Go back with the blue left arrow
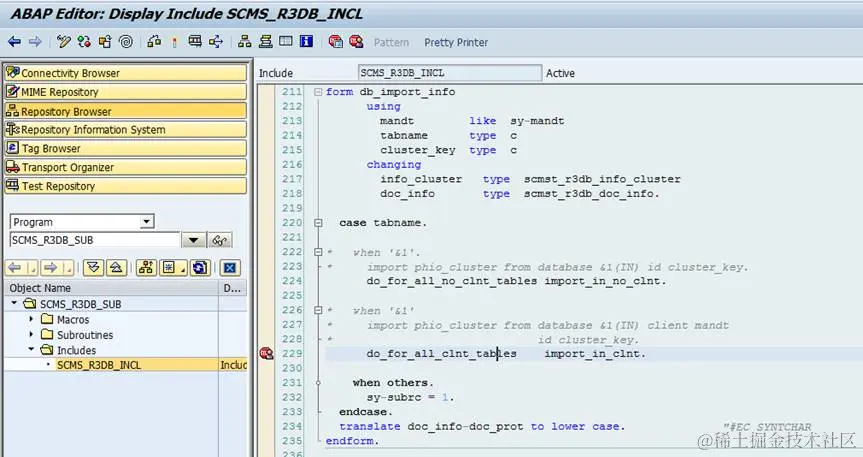This screenshot has width=863, height=457. (14, 42)
